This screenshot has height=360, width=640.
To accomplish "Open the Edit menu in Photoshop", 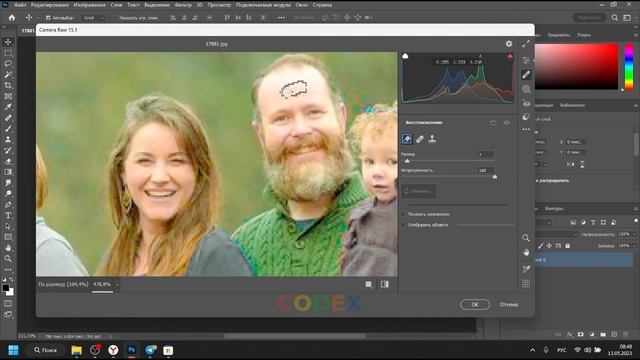I will click(50, 5).
